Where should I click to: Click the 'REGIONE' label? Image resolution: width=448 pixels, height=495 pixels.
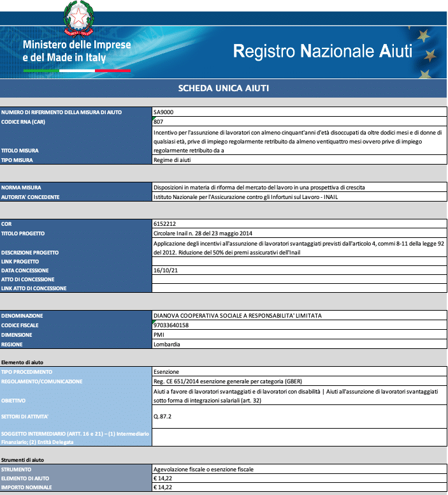click(x=11, y=344)
